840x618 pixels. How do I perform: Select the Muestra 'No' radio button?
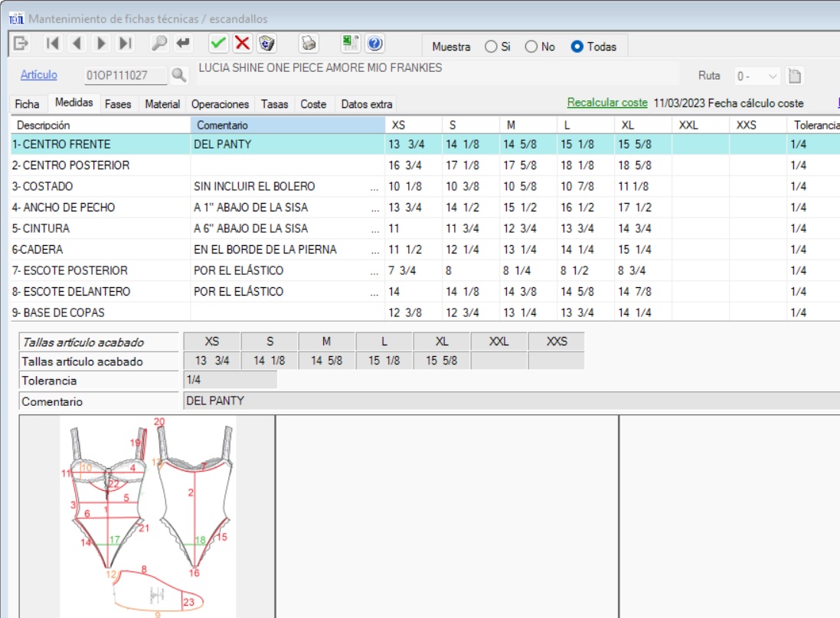(x=531, y=47)
